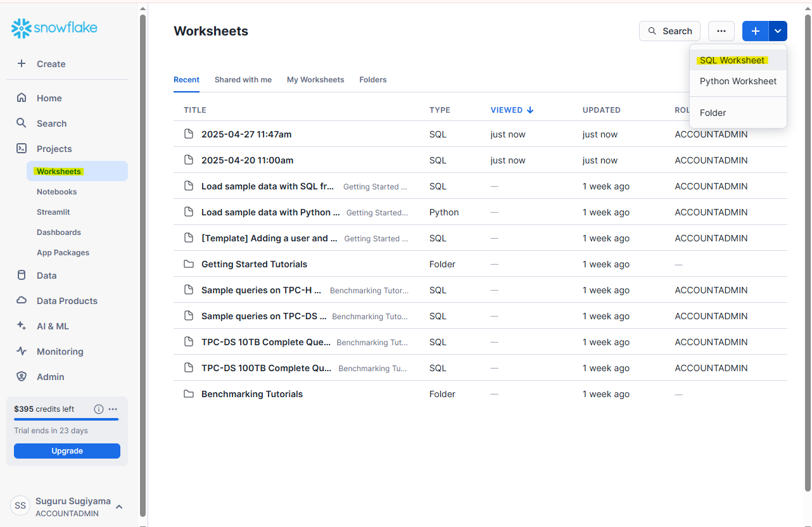Click the Snowflake logo
Screen dimensions: 812x527
pyautogui.click(x=54, y=29)
